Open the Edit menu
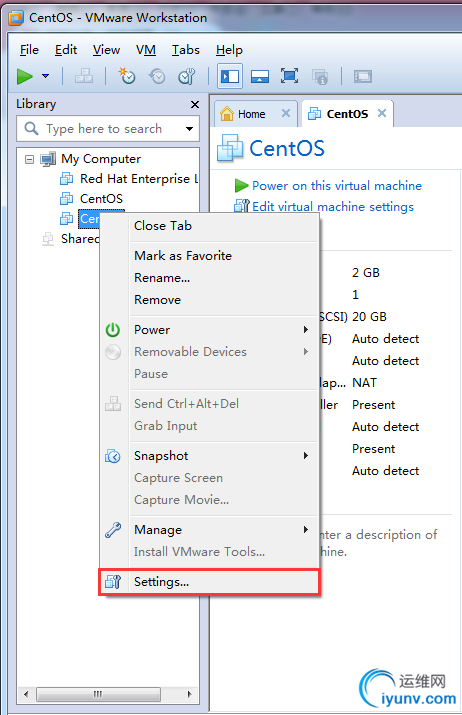 coord(66,50)
